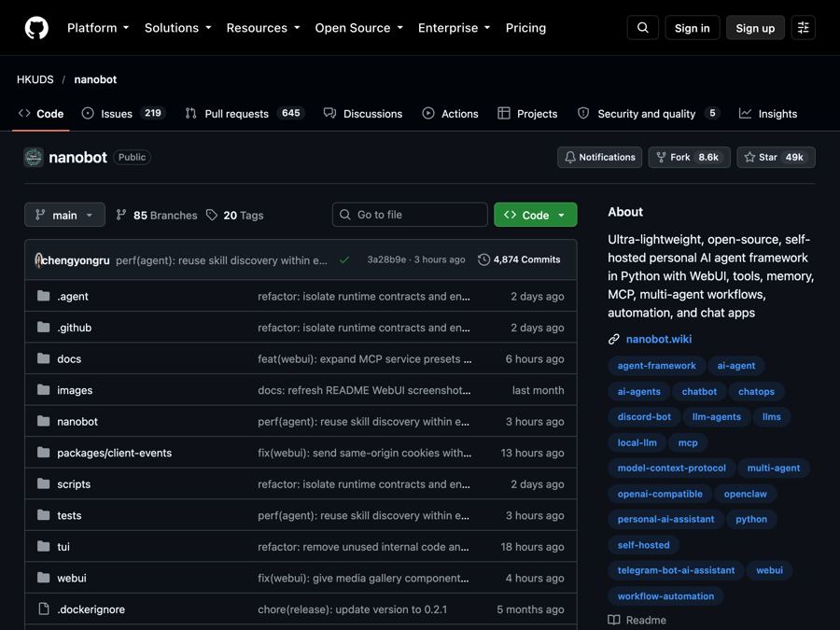Select the discord-bot topic tag
840x630 pixels.
(644, 417)
